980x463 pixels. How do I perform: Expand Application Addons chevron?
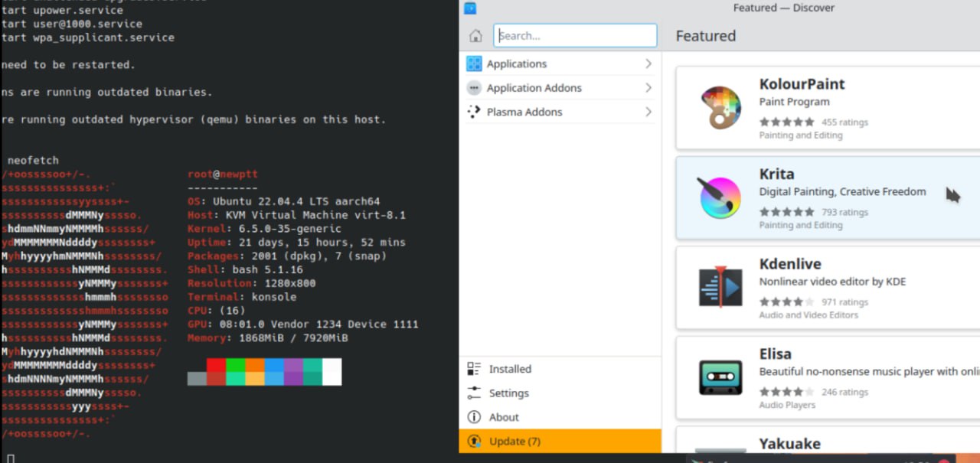pyautogui.click(x=648, y=88)
